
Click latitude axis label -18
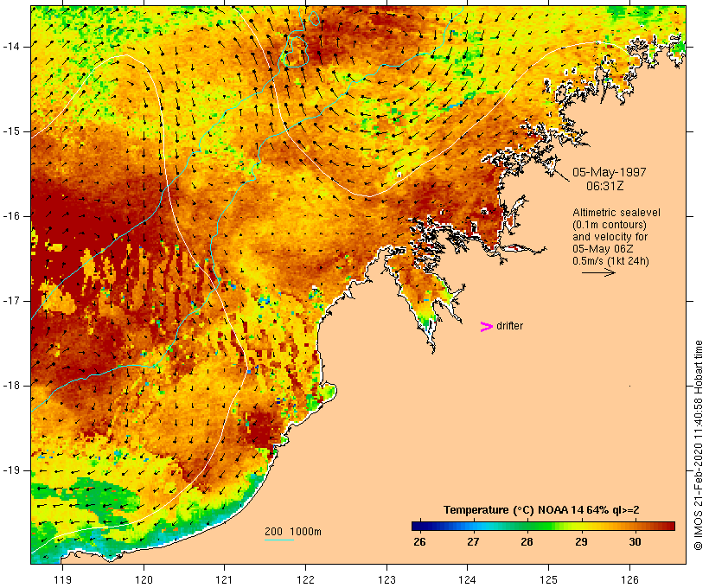[x=11, y=386]
